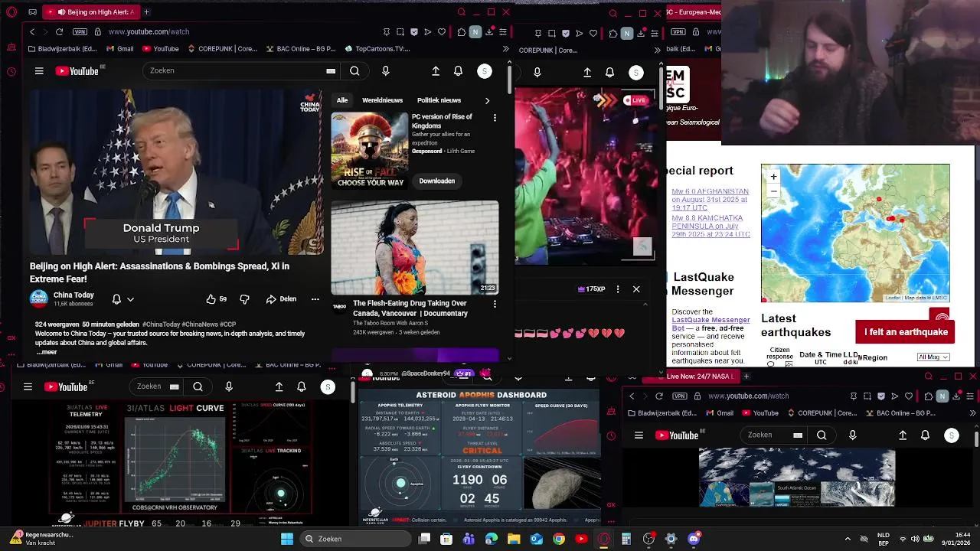Open more actions menu beside Delen
This screenshot has width=980, height=551.
pos(315,299)
